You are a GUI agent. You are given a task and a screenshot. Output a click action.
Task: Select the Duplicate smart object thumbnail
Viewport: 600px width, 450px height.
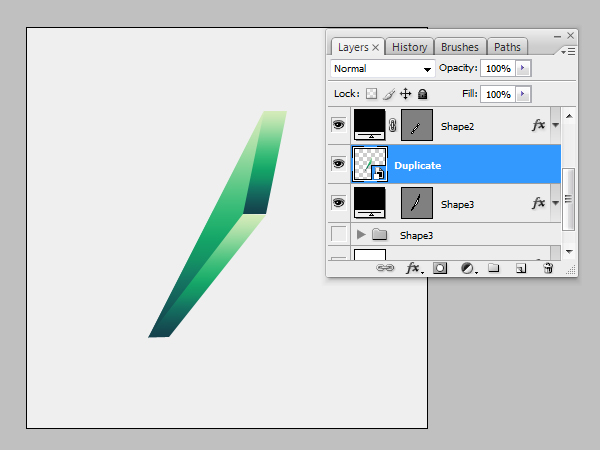click(x=370, y=164)
